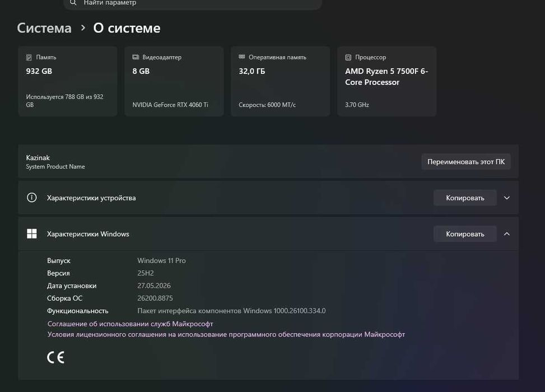
Task: Click the Процессор chip icon
Action: [x=348, y=57]
